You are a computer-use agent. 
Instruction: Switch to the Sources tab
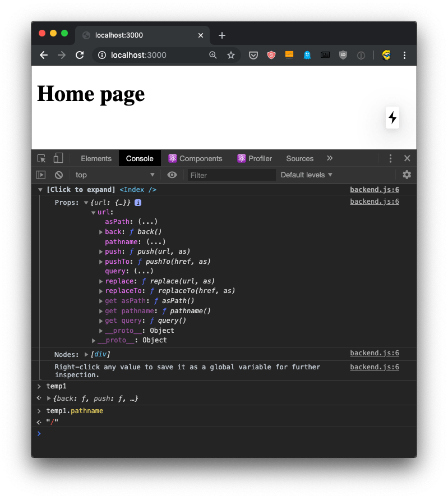[299, 158]
